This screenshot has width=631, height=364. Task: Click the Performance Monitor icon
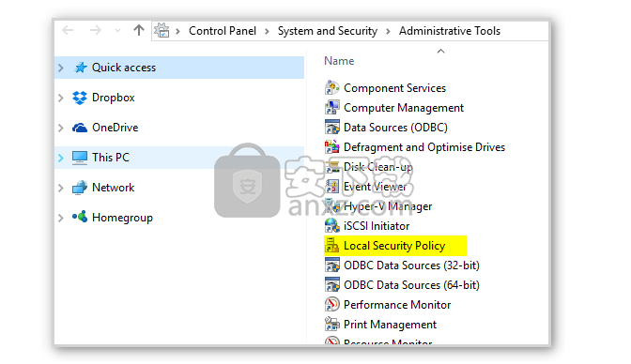332,305
